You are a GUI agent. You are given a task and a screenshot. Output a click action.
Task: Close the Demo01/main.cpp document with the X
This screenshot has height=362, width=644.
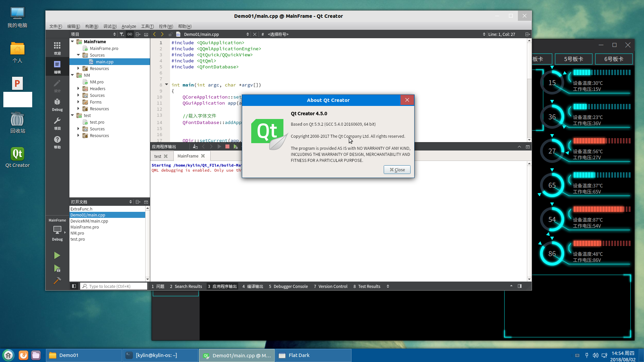[x=255, y=34]
